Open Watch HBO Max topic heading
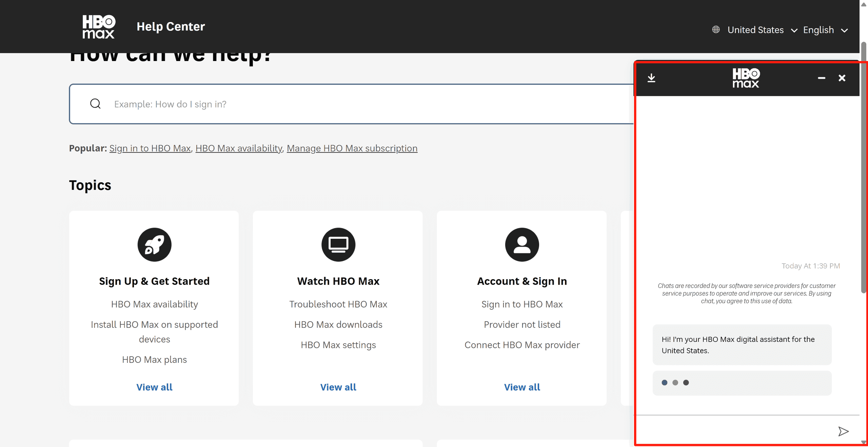 click(x=338, y=281)
